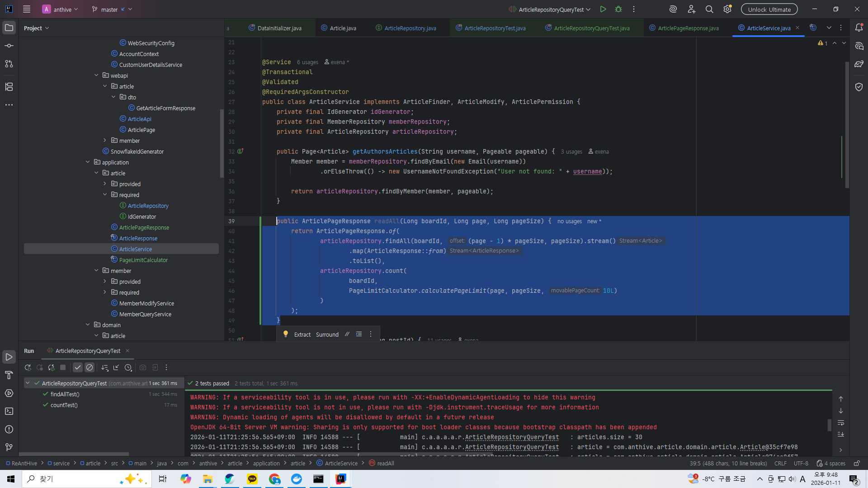868x488 pixels.
Task: Toggle soft-wrap in console output
Action: 841,423
